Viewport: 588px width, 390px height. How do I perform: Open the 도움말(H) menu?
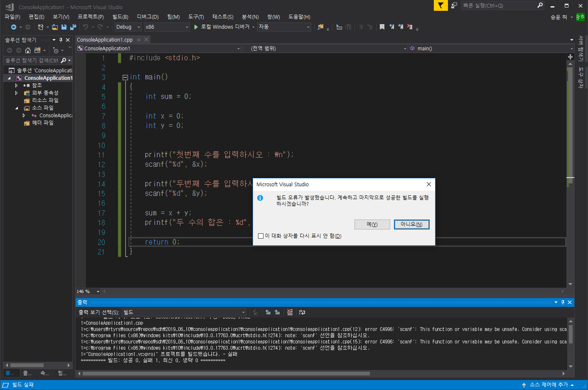[x=300, y=17]
